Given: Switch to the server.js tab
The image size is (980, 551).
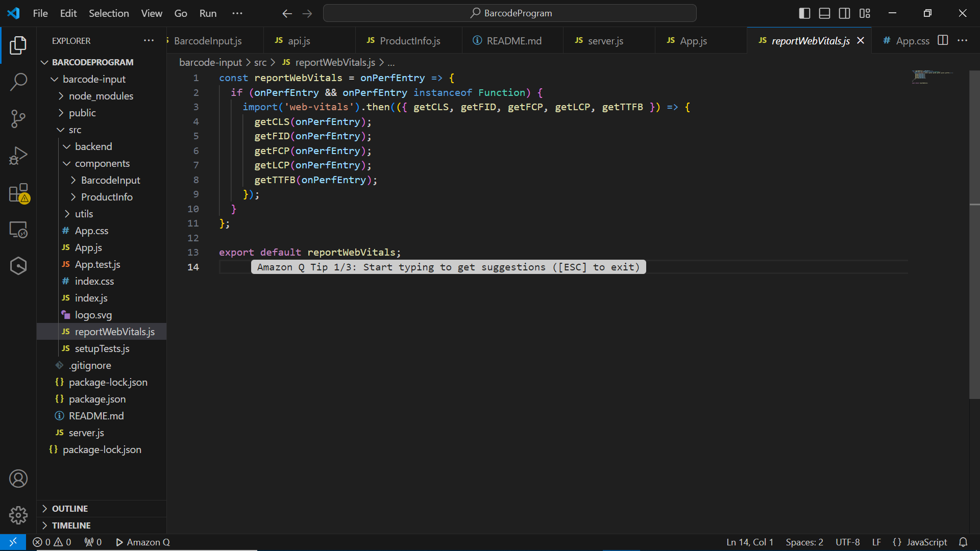Looking at the screenshot, I should pyautogui.click(x=605, y=41).
